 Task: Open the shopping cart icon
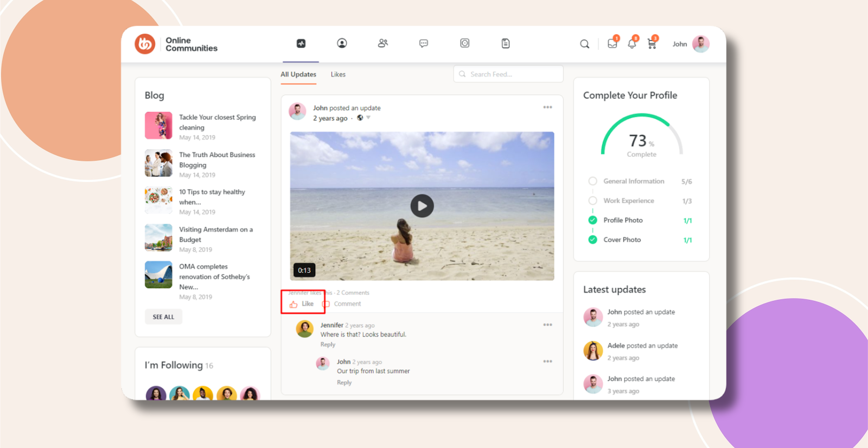pos(652,43)
